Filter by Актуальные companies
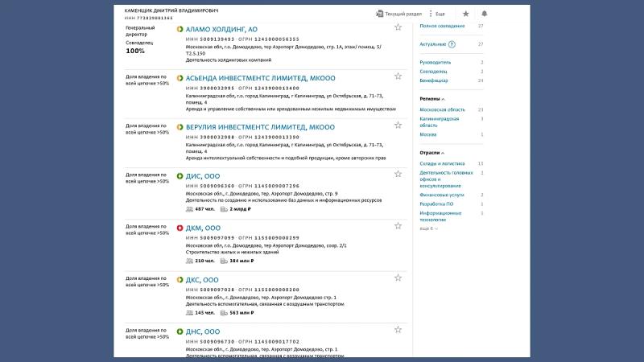The image size is (644, 362). pos(432,44)
